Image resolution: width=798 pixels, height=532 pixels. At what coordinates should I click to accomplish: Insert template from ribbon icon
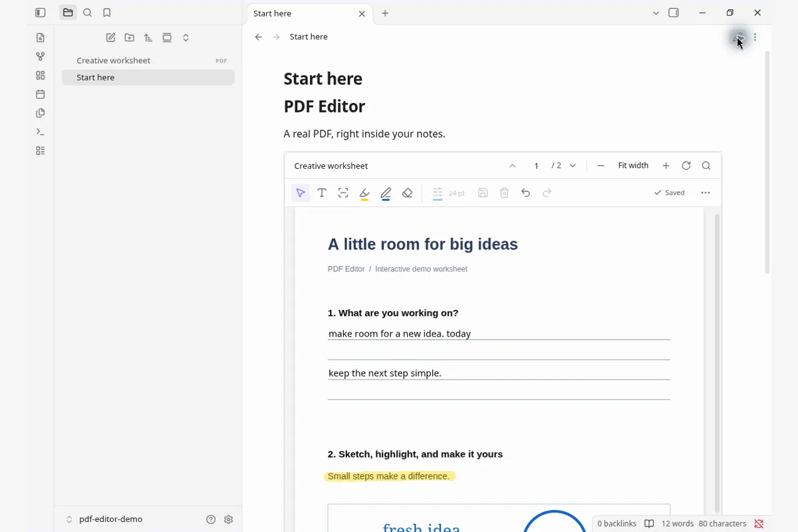click(41, 113)
